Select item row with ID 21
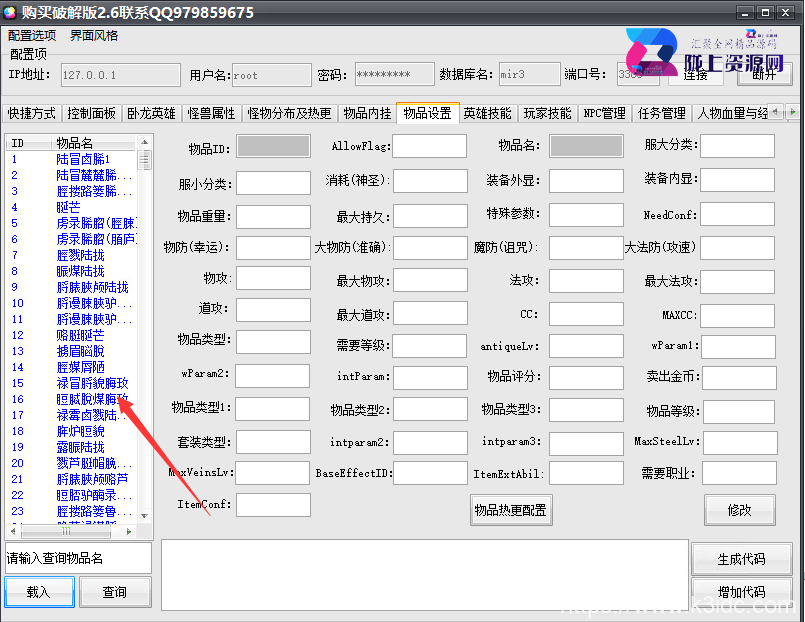The image size is (805, 622). point(72,479)
